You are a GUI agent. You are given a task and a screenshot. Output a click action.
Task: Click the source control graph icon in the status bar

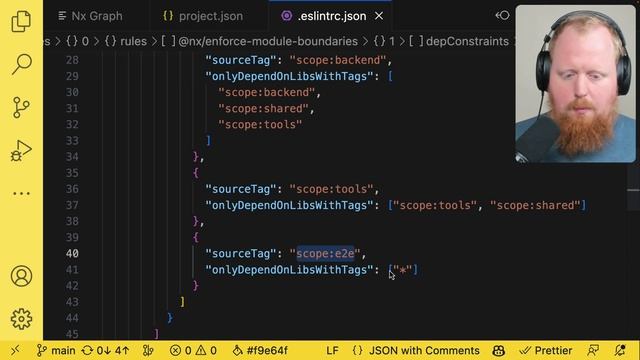pos(148,351)
